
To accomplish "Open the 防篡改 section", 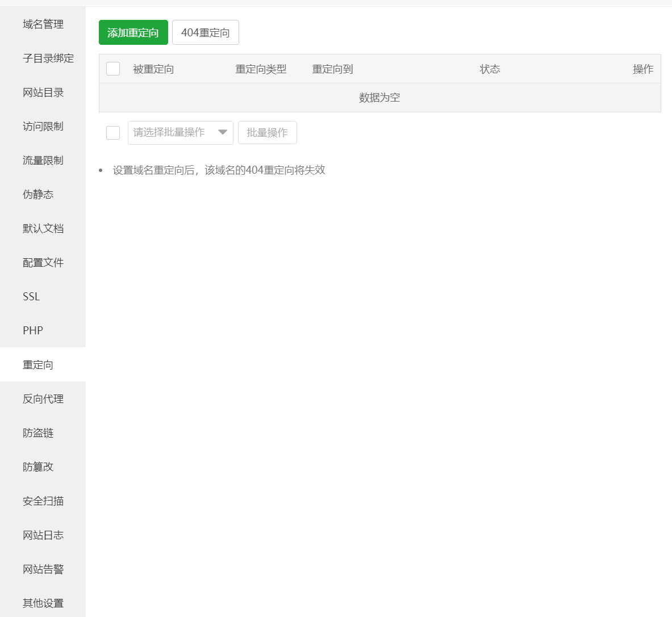I will (x=43, y=467).
